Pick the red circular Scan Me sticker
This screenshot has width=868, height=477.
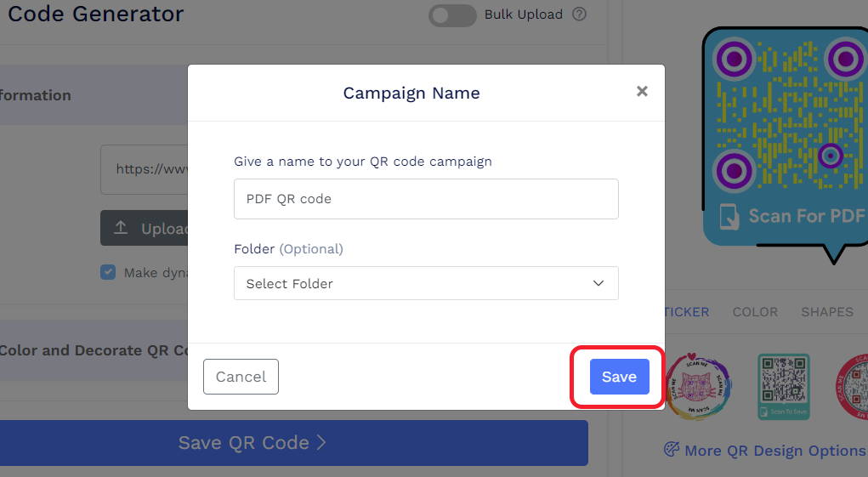[x=853, y=387]
